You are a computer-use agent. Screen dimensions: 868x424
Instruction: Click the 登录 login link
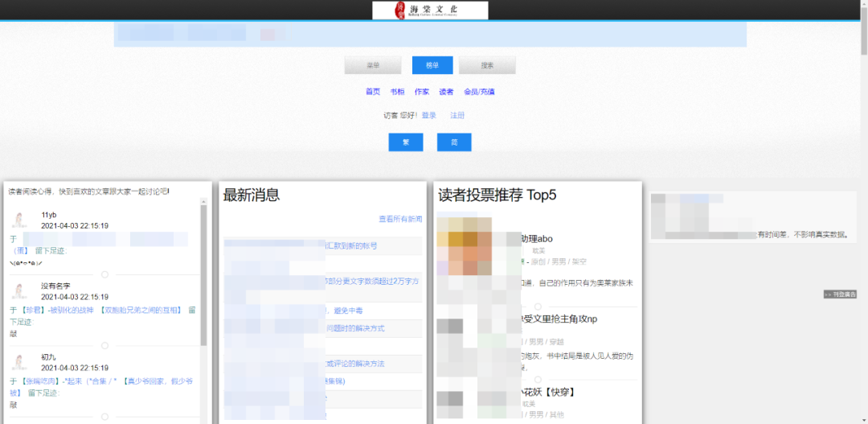pos(429,116)
